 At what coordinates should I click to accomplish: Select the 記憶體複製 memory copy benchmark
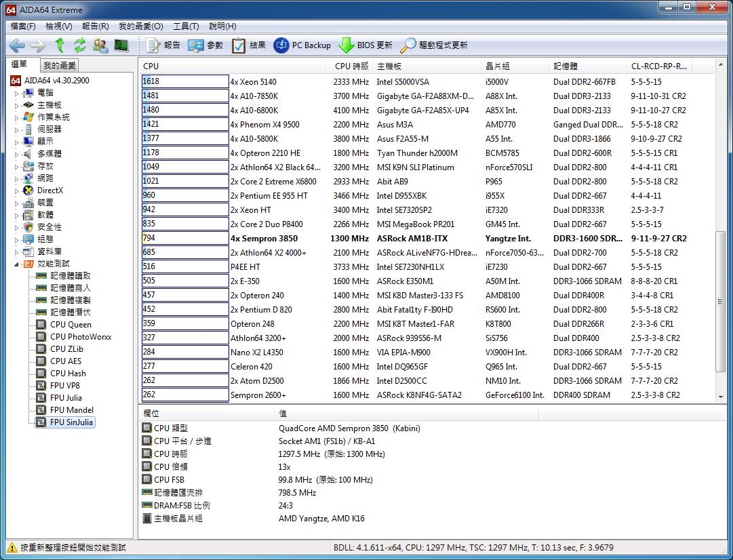click(71, 300)
